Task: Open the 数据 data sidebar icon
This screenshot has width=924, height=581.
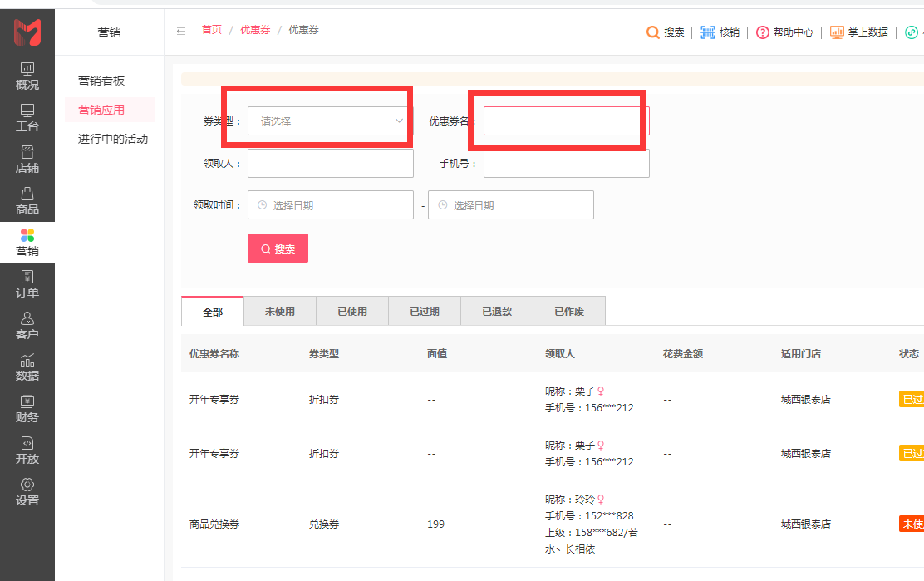Action: coord(27,367)
